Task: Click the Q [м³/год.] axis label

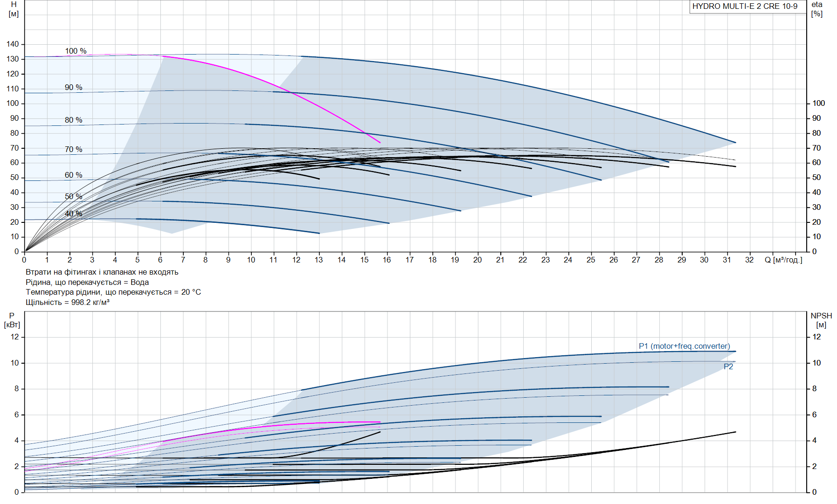Action: pos(783,260)
